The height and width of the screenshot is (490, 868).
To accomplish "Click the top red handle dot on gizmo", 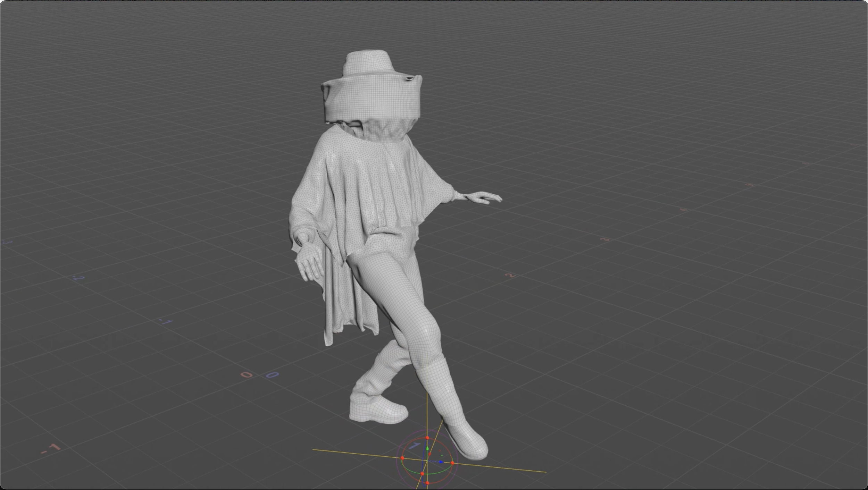I will [427, 438].
